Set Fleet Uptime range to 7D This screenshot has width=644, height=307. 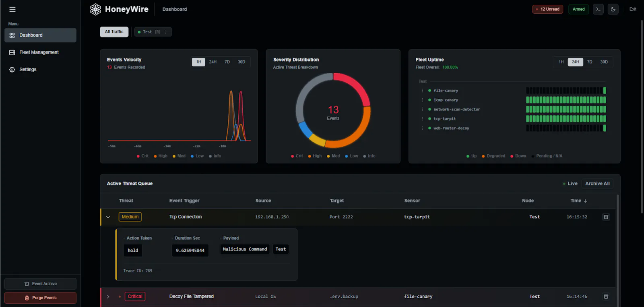pos(590,62)
